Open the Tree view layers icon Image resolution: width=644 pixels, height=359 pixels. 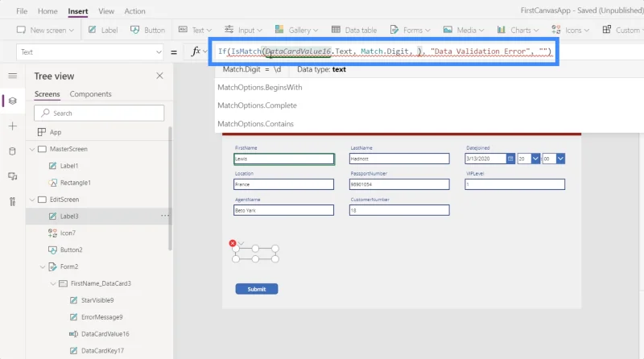pos(13,101)
